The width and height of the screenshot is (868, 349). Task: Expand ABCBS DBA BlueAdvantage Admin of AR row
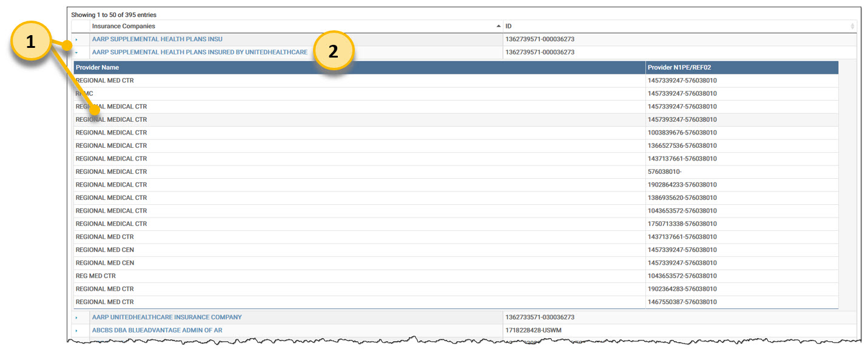(76, 331)
